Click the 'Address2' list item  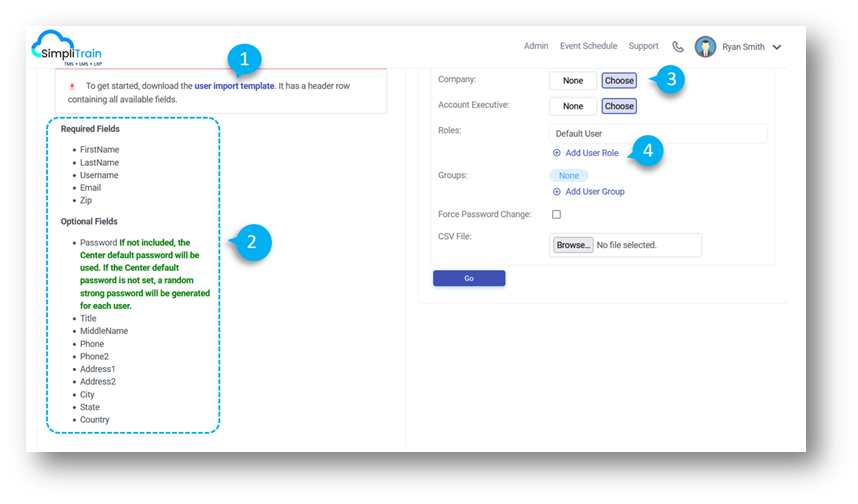click(98, 381)
